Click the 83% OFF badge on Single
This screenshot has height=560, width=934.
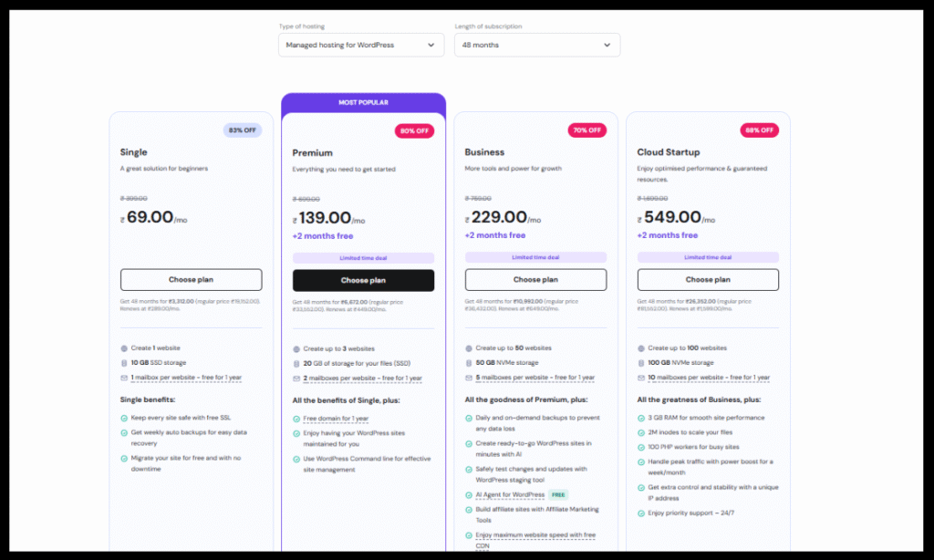tap(243, 130)
